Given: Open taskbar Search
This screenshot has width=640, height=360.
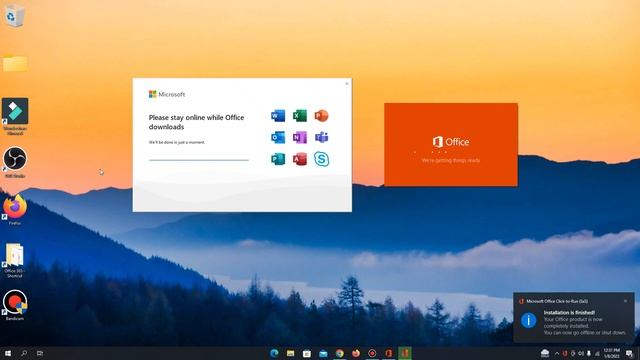Looking at the screenshot, I should 24,353.
